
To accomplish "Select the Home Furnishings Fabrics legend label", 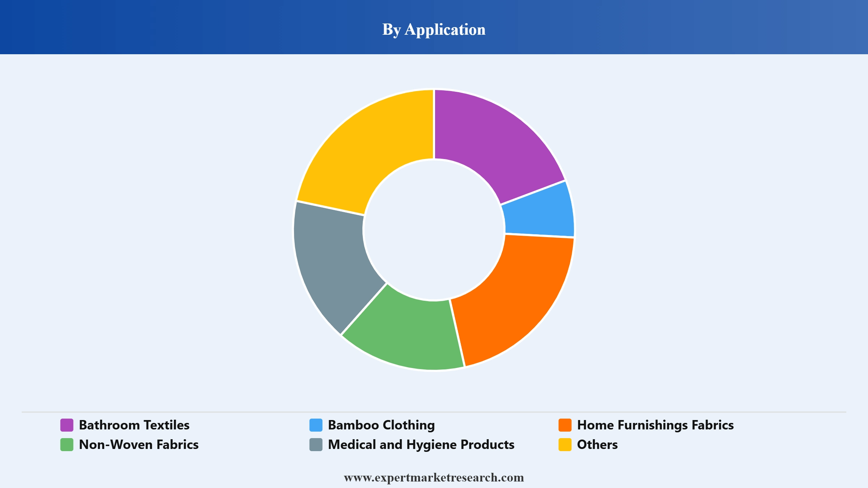I will tap(655, 425).
